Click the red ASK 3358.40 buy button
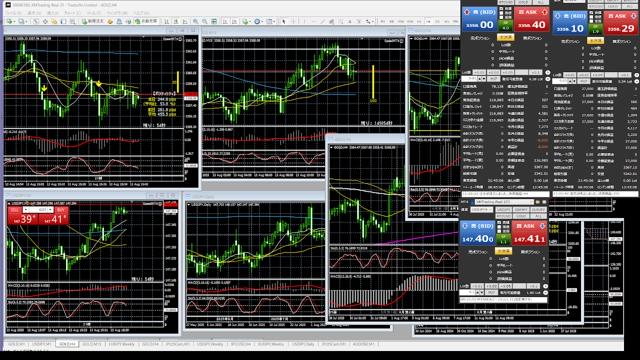 [x=532, y=19]
